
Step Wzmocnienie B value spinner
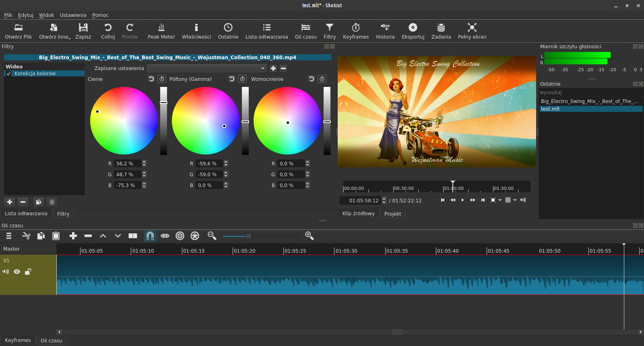308,185
